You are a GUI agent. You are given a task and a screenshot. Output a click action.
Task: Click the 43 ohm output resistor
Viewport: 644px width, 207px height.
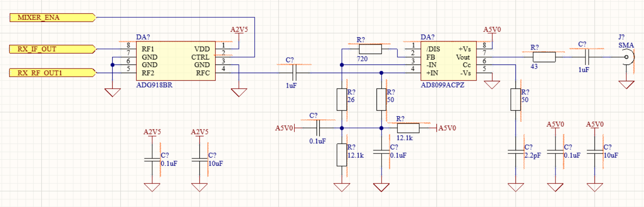543,57
